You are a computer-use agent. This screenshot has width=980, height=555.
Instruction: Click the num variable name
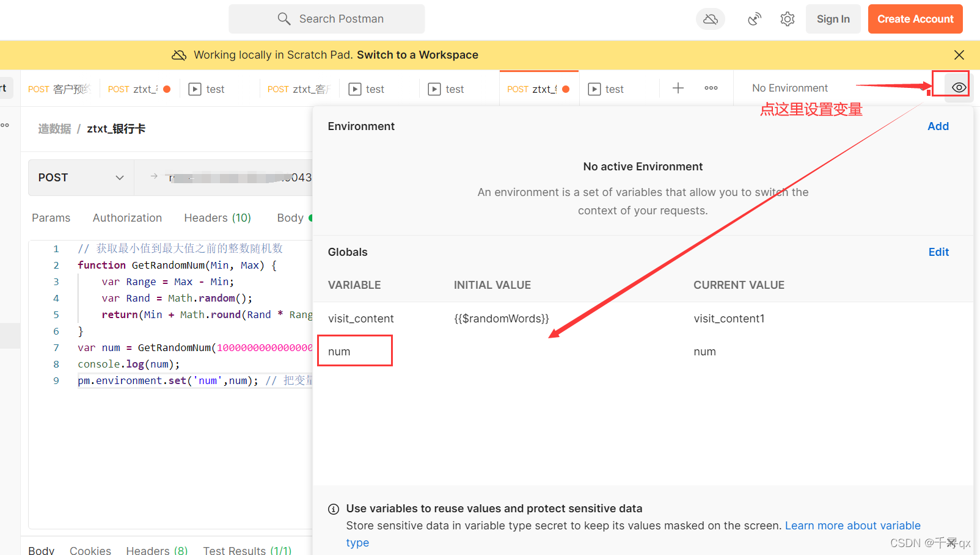point(339,352)
